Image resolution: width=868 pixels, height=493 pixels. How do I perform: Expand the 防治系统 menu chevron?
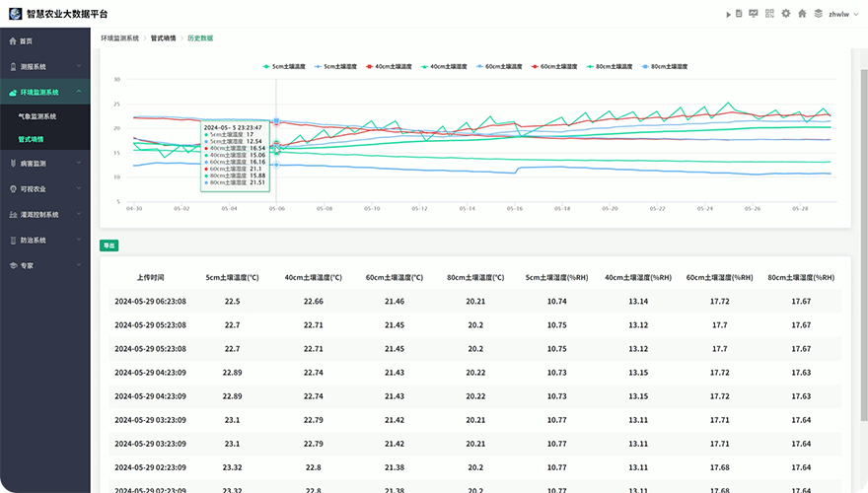[79, 240]
